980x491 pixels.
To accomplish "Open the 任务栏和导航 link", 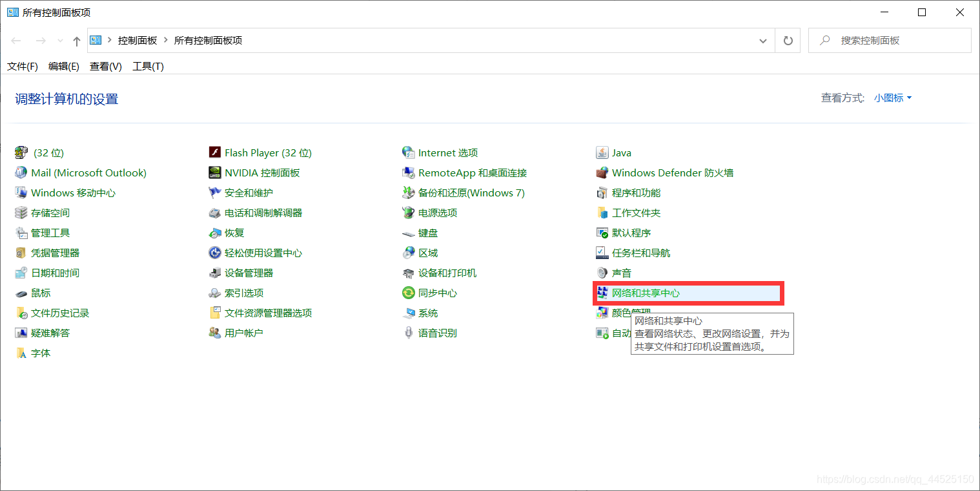I will (641, 253).
